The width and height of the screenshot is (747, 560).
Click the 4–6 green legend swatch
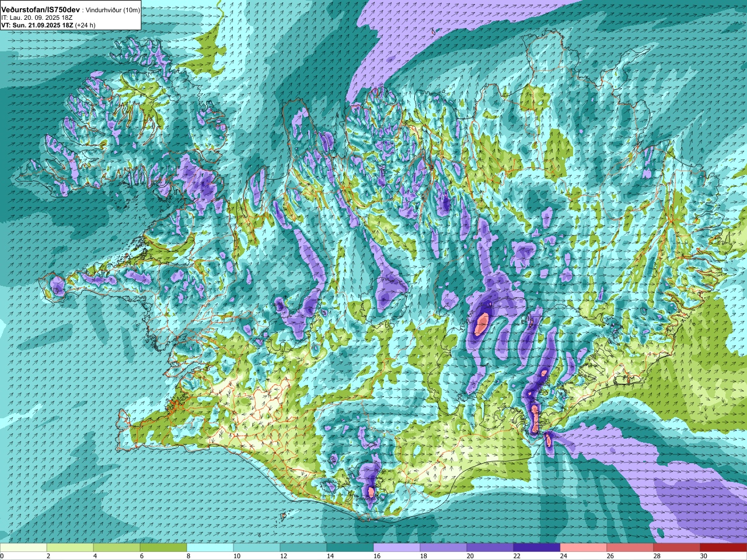pos(117,548)
